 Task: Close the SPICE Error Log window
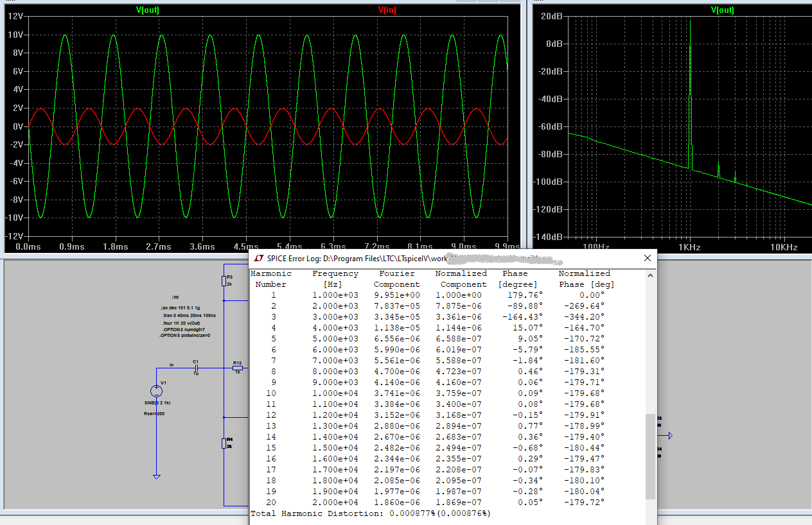click(x=647, y=258)
